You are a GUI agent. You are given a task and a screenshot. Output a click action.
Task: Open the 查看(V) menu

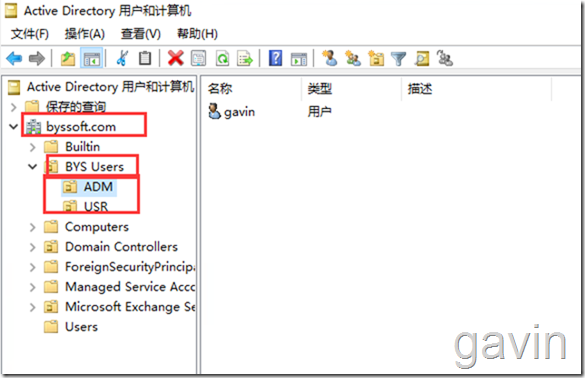141,34
